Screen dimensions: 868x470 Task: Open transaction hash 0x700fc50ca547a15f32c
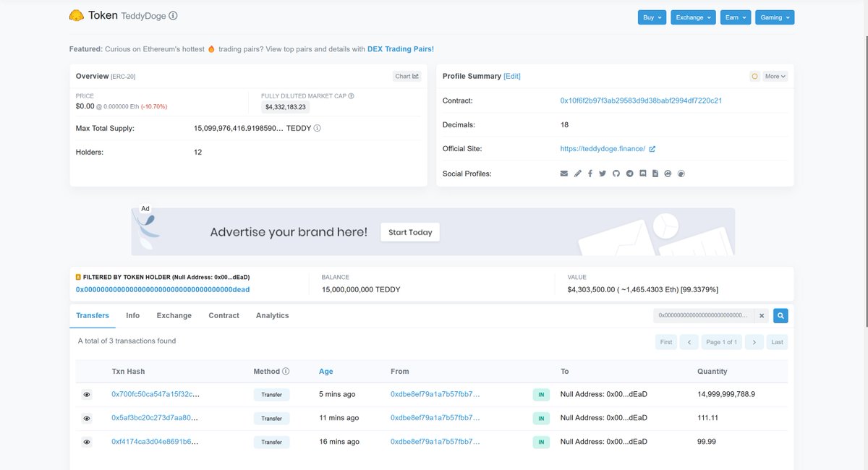156,395
